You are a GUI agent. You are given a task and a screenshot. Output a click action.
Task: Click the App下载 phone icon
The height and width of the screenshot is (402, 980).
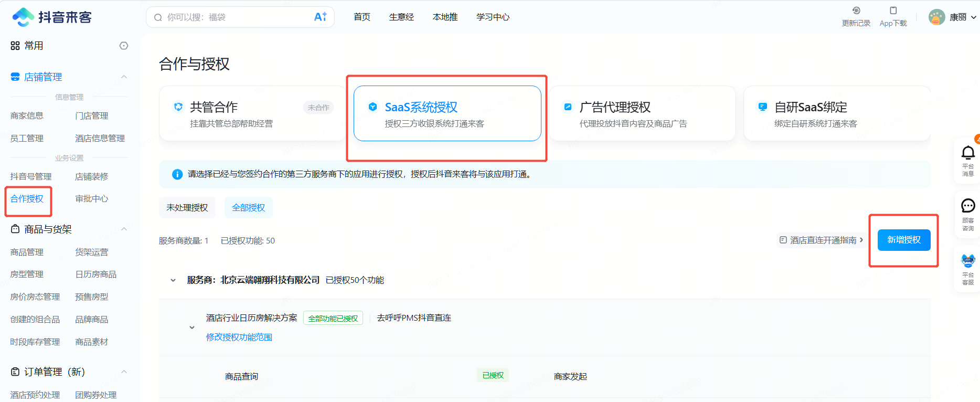coord(893,10)
